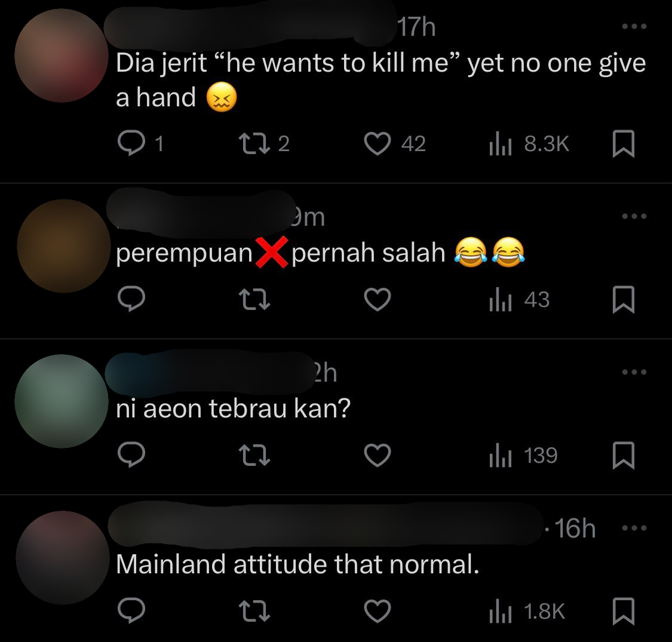The width and height of the screenshot is (672, 642).
Task: Open the "Mainland attitude" commenter's avatar
Action: pos(62,558)
